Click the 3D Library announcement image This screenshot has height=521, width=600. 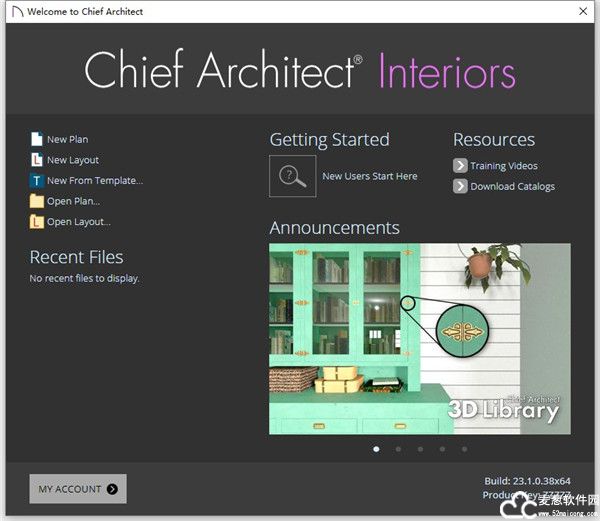coord(419,338)
